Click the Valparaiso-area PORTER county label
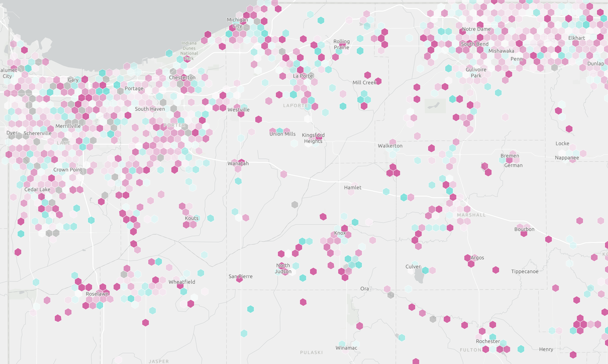Screen dimensions: 608x364 (174, 125)
